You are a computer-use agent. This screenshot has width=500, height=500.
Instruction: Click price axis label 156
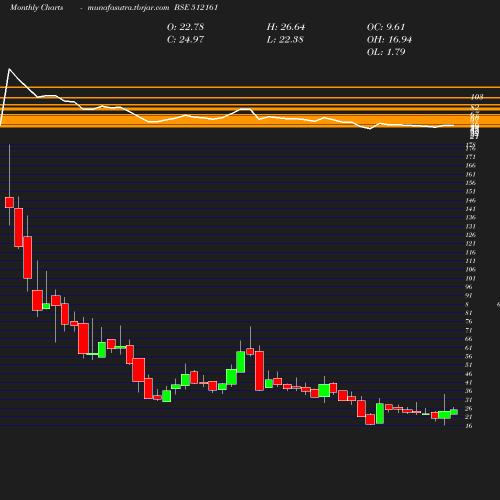click(x=470, y=183)
